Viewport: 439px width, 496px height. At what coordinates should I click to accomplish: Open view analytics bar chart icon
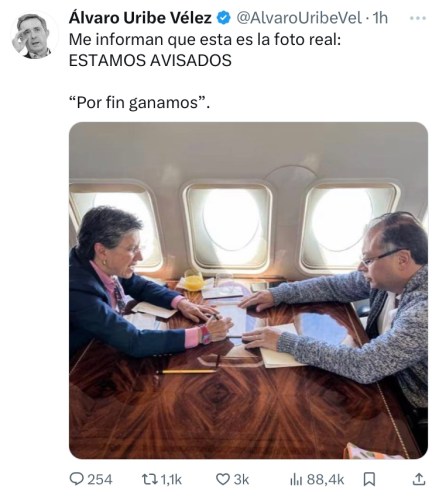coord(296,480)
